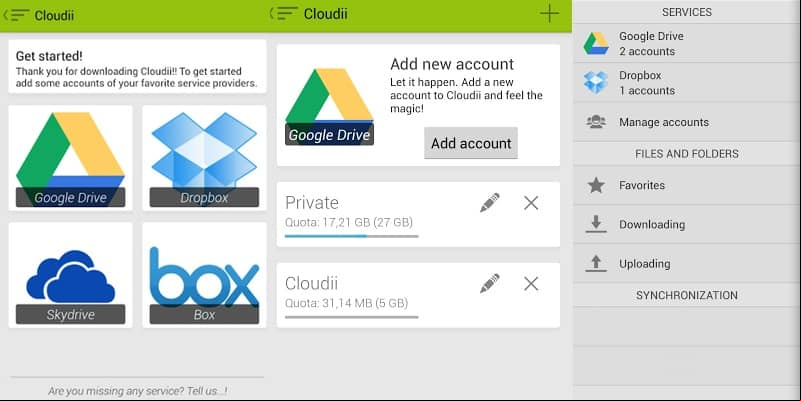Select the large Google Drive service tile

point(70,158)
